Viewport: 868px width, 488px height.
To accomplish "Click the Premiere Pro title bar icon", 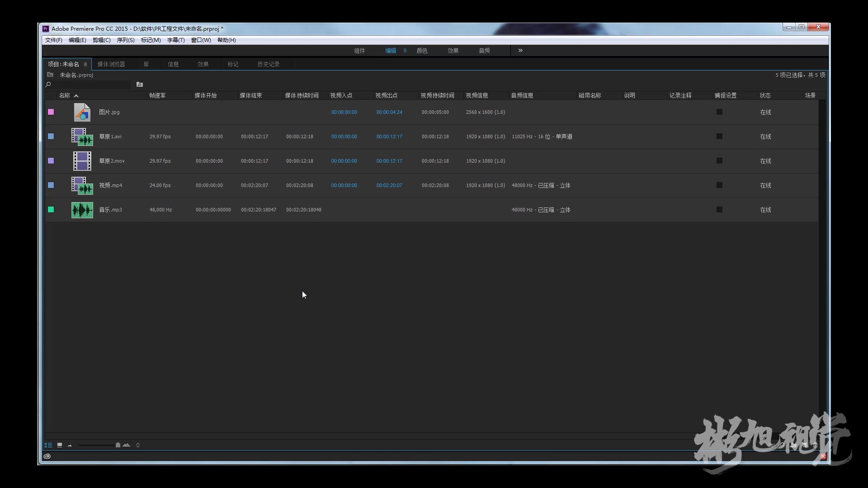I will pyautogui.click(x=46, y=28).
